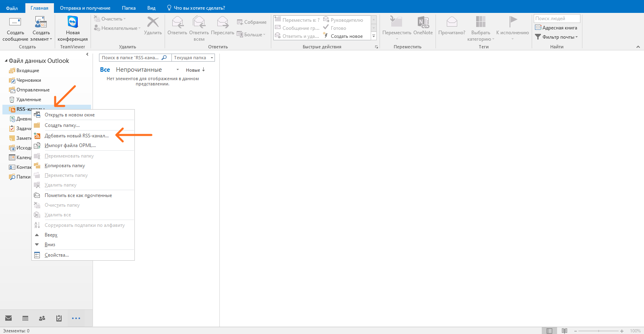Choose Создать папку in context menu
644x334 pixels.
click(83, 125)
